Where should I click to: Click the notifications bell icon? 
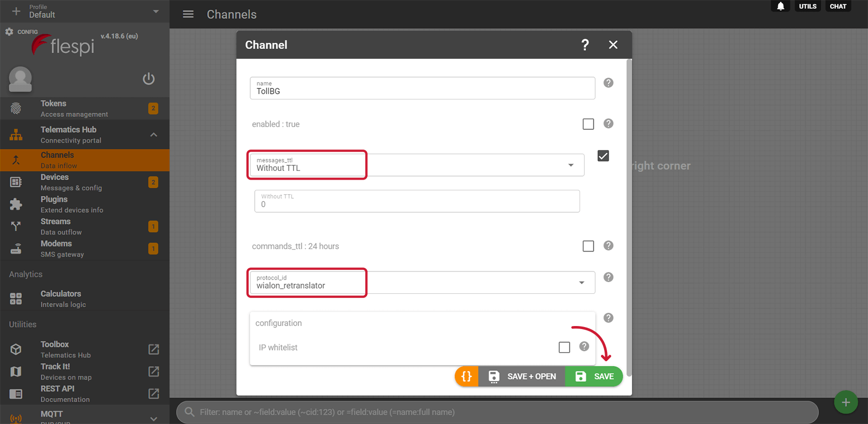point(781,6)
